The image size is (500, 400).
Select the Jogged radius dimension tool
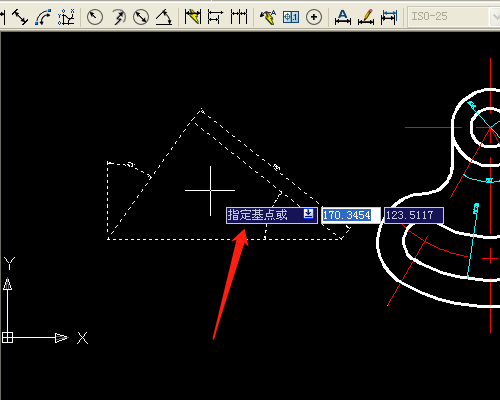coord(118,17)
